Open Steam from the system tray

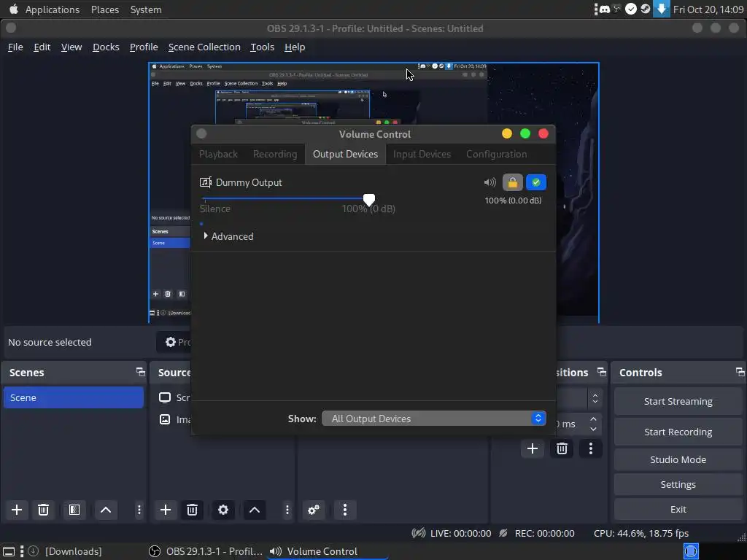tap(645, 9)
